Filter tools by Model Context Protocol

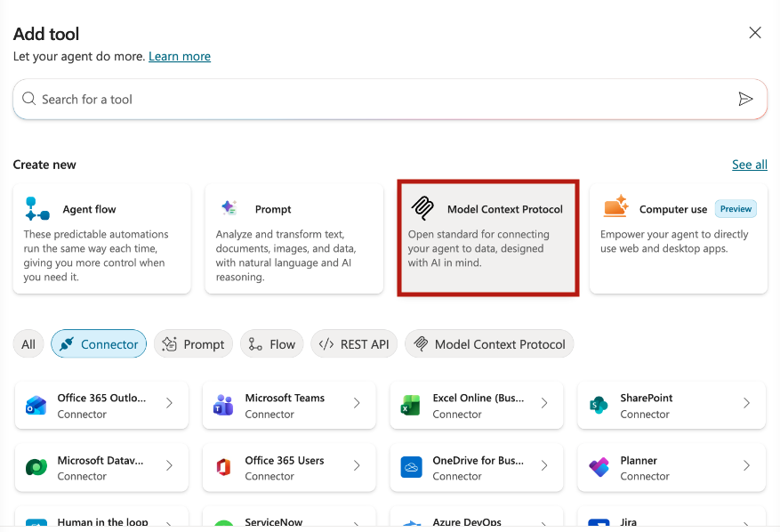489,344
